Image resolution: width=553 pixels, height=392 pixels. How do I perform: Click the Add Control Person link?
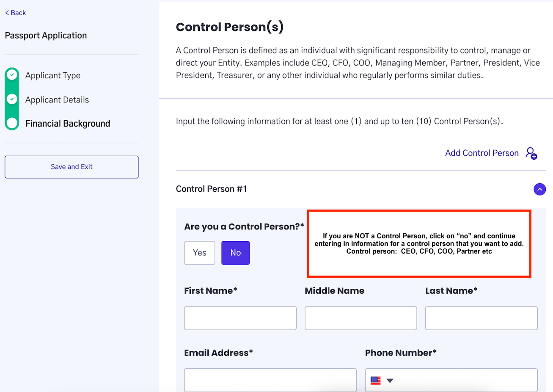pos(482,153)
